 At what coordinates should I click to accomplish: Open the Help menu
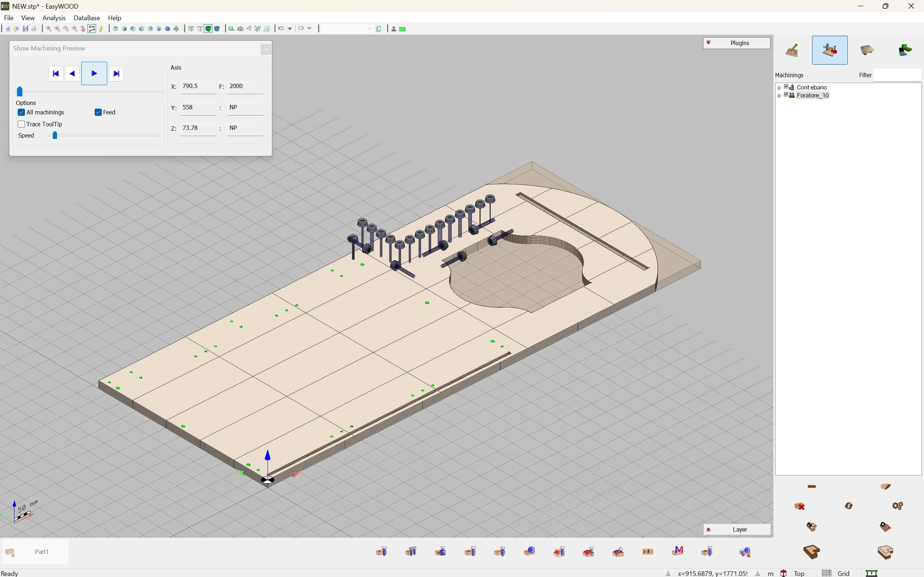tap(114, 18)
